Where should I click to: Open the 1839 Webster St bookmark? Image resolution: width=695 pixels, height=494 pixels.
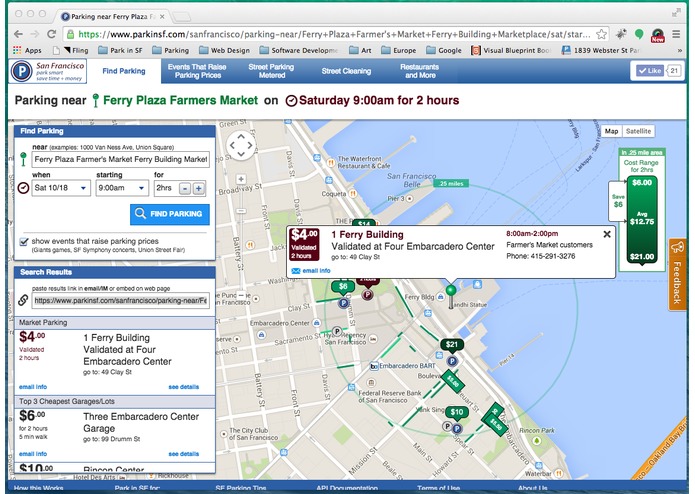(x=601, y=51)
